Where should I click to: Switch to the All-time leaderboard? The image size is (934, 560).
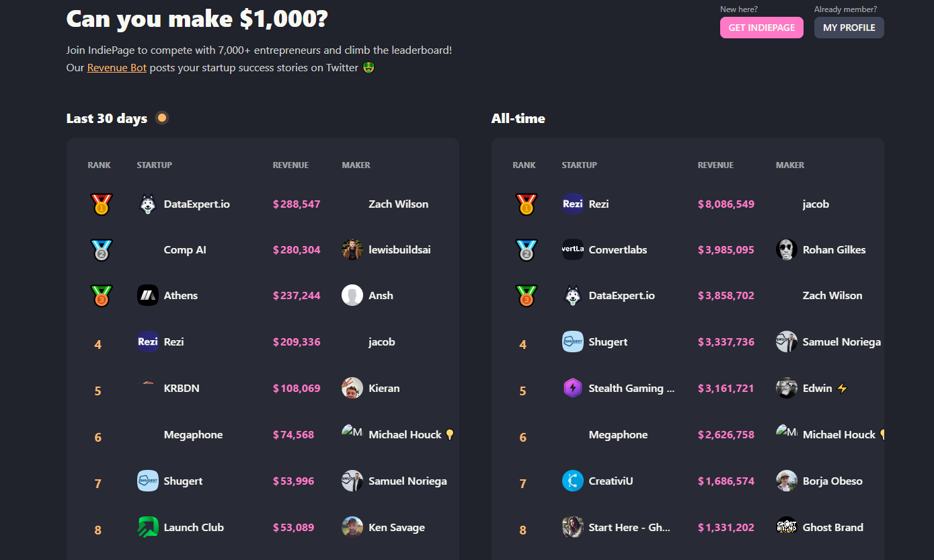[x=518, y=118]
